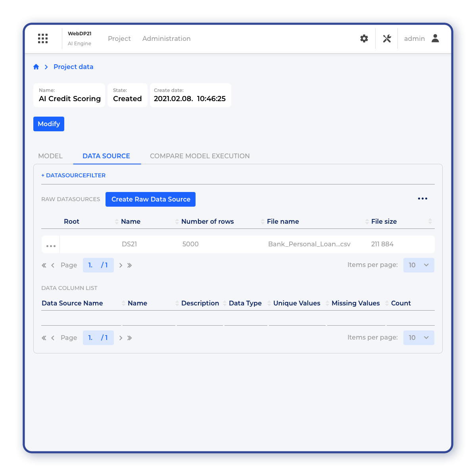Click the Project data breadcrumb link
The image size is (476, 476).
pyautogui.click(x=73, y=67)
